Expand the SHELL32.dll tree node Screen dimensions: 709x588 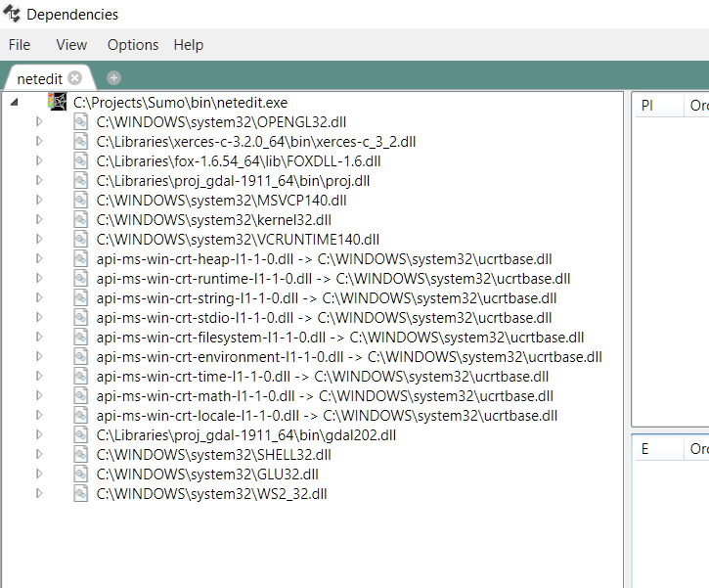click(x=39, y=454)
